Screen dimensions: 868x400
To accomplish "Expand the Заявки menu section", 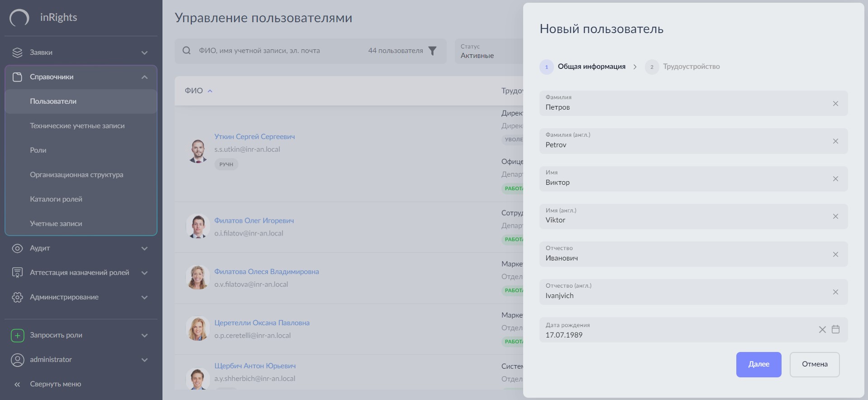I will click(x=144, y=53).
